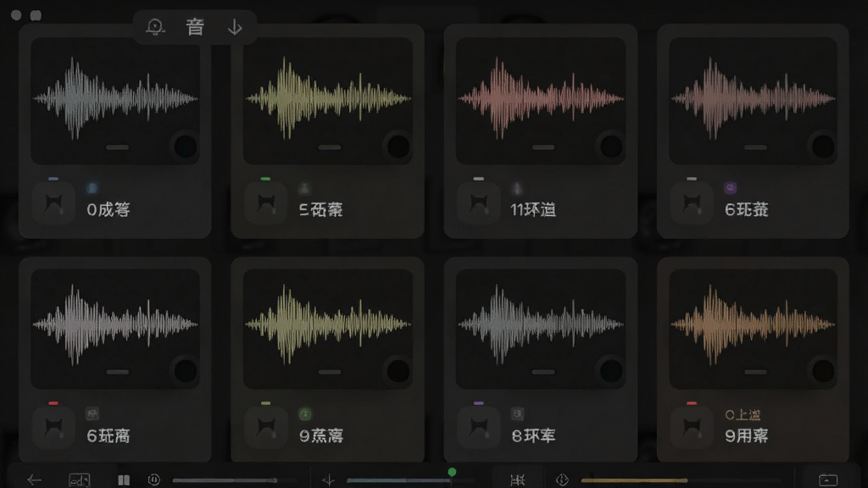The image size is (868, 488).
Task: Click the grid trim icon in the bottom bar
Action: coord(518,480)
